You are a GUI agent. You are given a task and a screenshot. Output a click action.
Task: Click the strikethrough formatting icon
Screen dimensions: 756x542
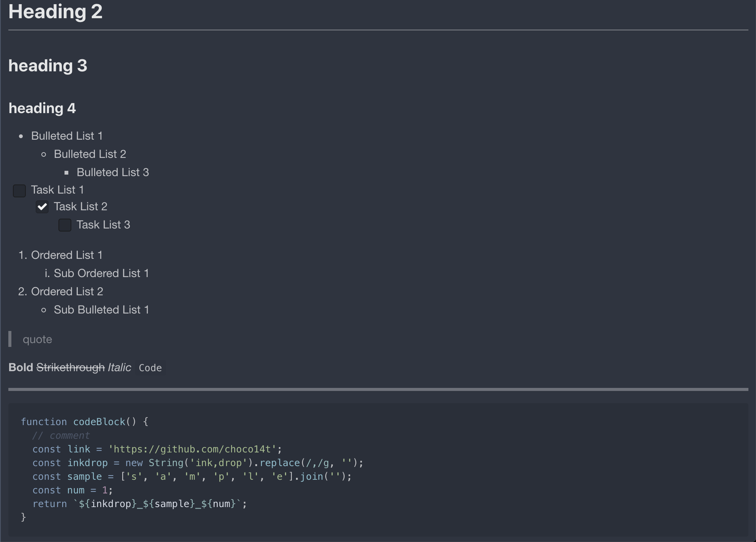(x=70, y=367)
